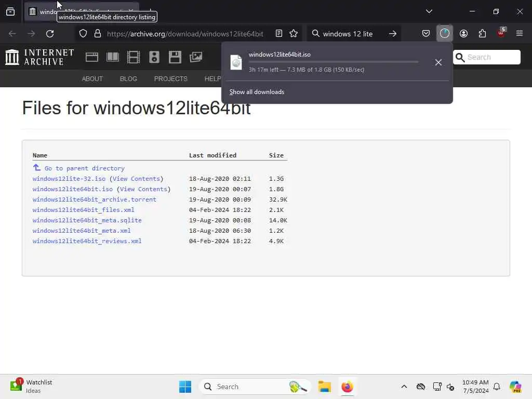This screenshot has width=532, height=399.
Task: Toggle reader view icon in address bar
Action: coord(279,33)
